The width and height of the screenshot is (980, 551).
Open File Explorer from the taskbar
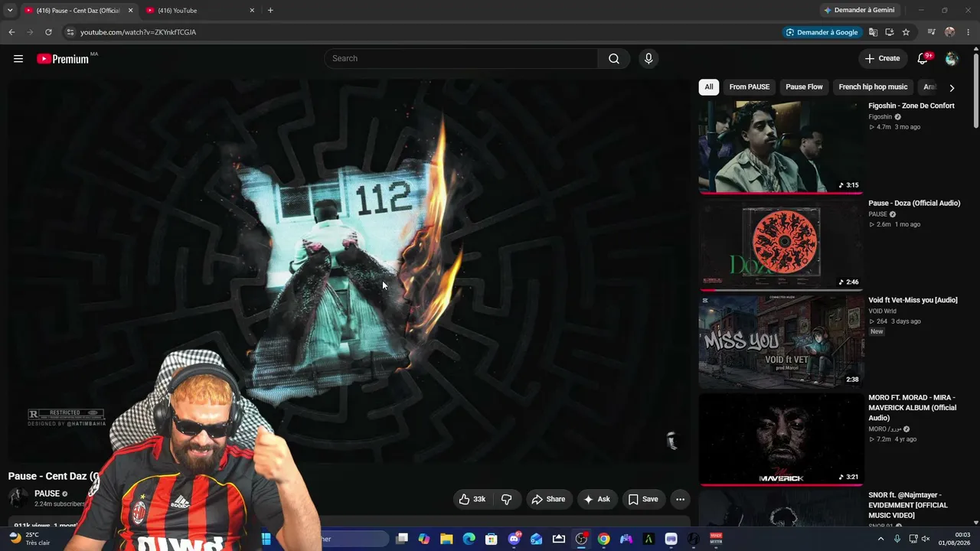pos(446,540)
